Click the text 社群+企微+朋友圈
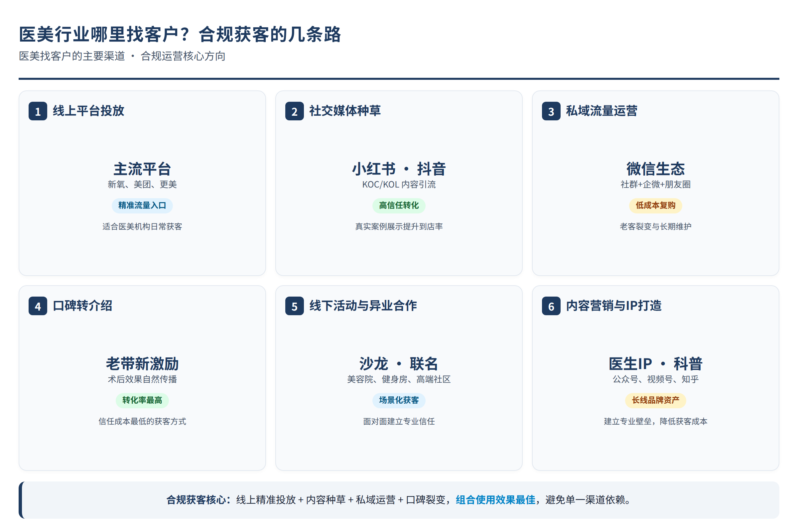The image size is (798, 532). click(x=655, y=185)
